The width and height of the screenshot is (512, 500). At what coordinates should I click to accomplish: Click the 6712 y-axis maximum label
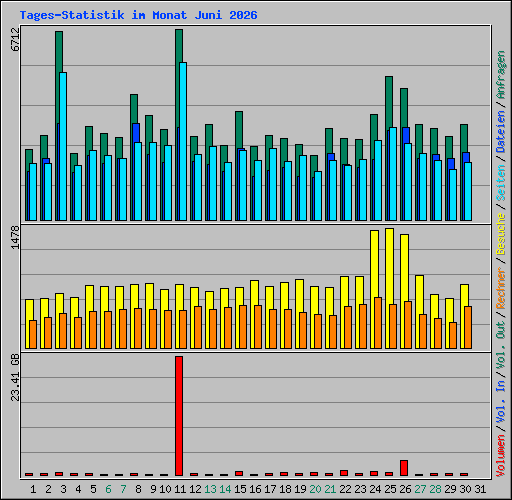pos(15,39)
